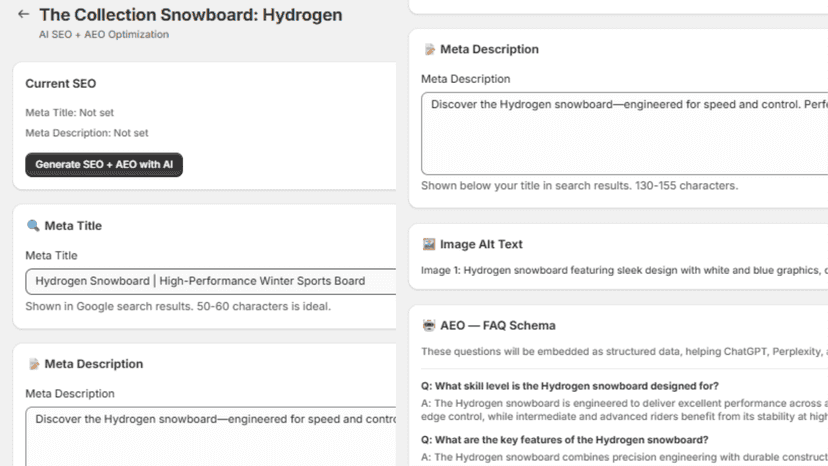
Task: Select the Meta Description: Not set line
Action: pyautogui.click(x=87, y=133)
